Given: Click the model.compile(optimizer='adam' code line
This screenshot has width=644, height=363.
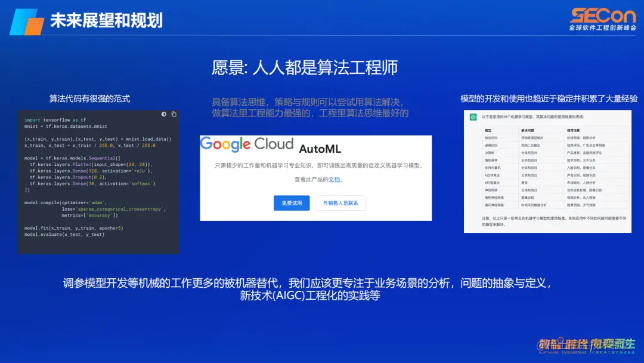Looking at the screenshot, I should pos(66,202).
